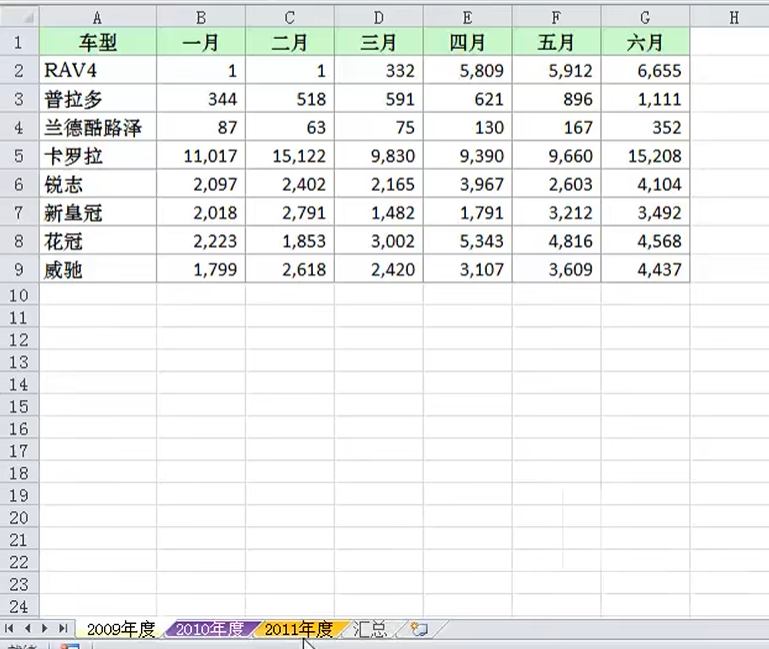Screen dimensions: 769x649
Task: Select the RAV4 cell
Action: pos(98,71)
